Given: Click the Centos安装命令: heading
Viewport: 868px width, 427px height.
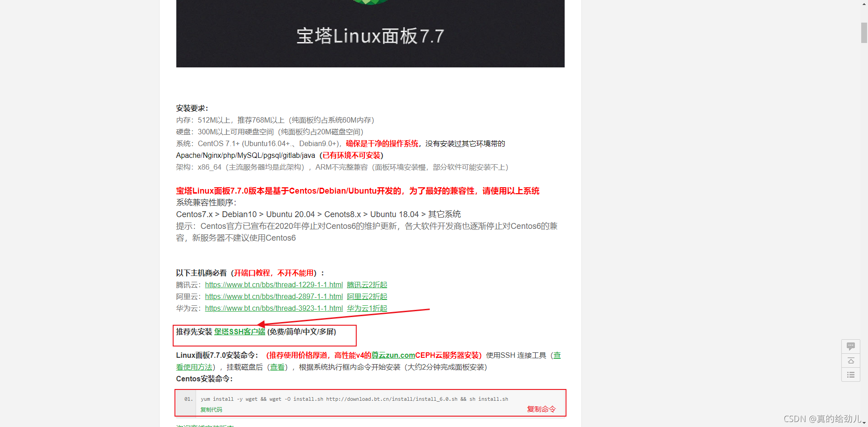Looking at the screenshot, I should pyautogui.click(x=204, y=379).
